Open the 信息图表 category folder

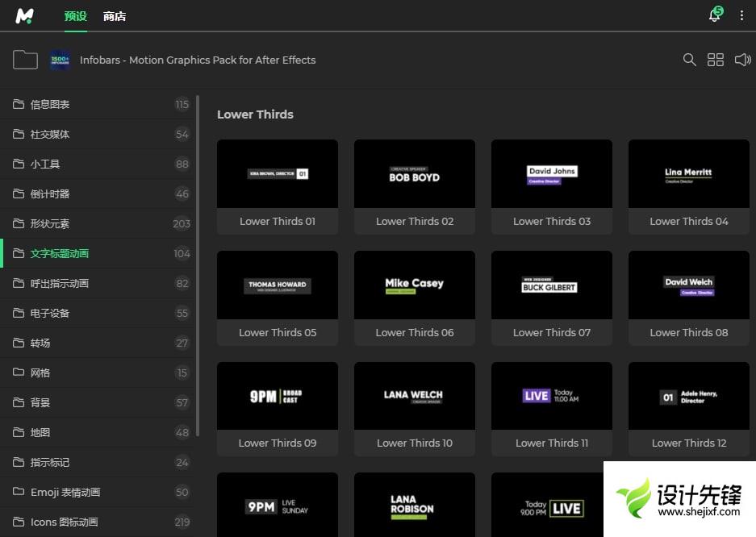(x=50, y=104)
